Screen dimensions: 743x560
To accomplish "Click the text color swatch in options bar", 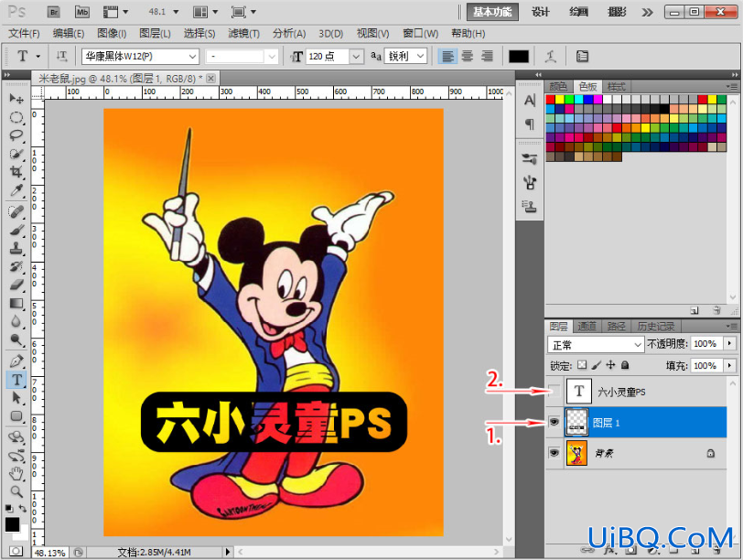I will (x=519, y=57).
